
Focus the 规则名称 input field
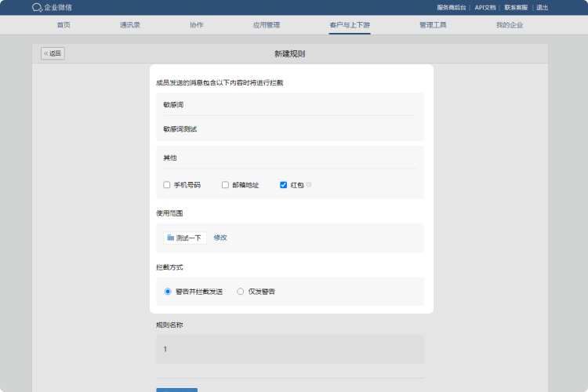coord(290,350)
